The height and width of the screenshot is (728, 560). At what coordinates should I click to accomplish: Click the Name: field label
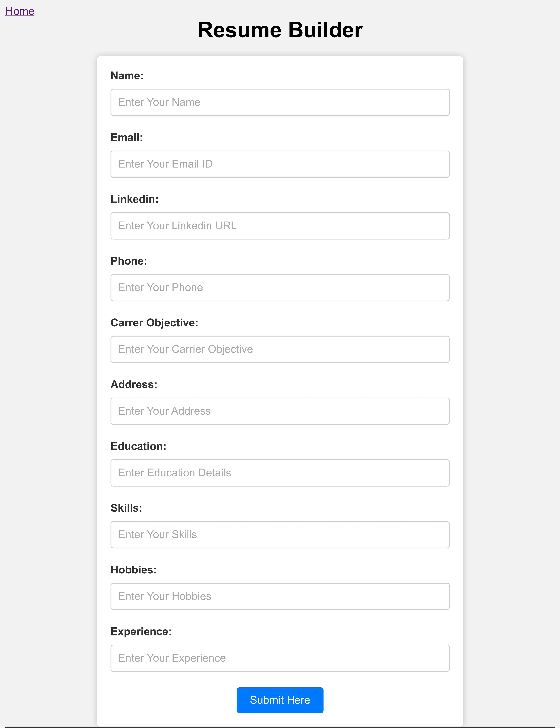(127, 76)
